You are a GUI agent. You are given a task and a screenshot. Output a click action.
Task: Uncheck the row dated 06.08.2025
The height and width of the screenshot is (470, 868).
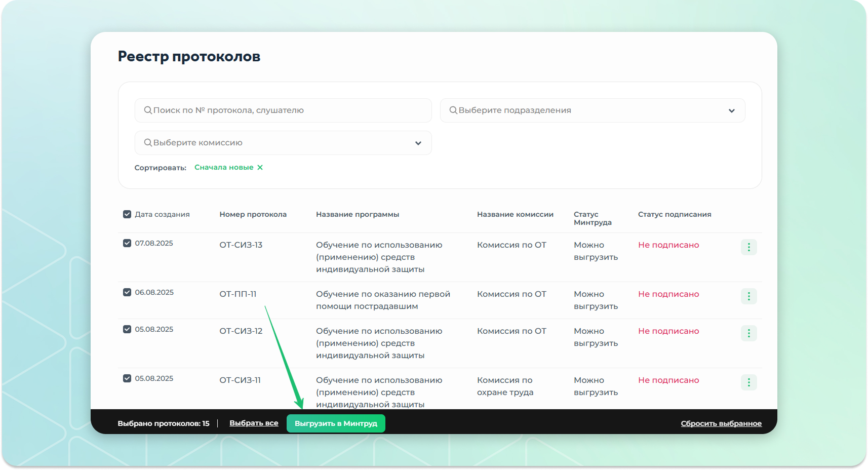point(127,292)
